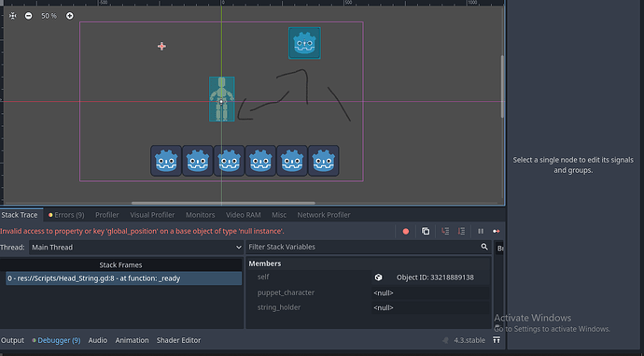Expand the bottom panel with the arrow icon
644x356 pixels.
click(497, 340)
